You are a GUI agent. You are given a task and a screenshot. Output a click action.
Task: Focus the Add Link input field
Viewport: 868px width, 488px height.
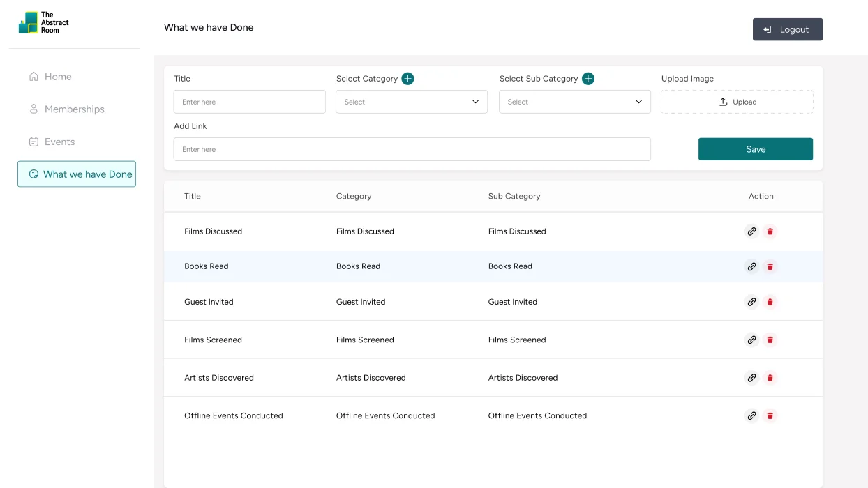[x=412, y=149]
